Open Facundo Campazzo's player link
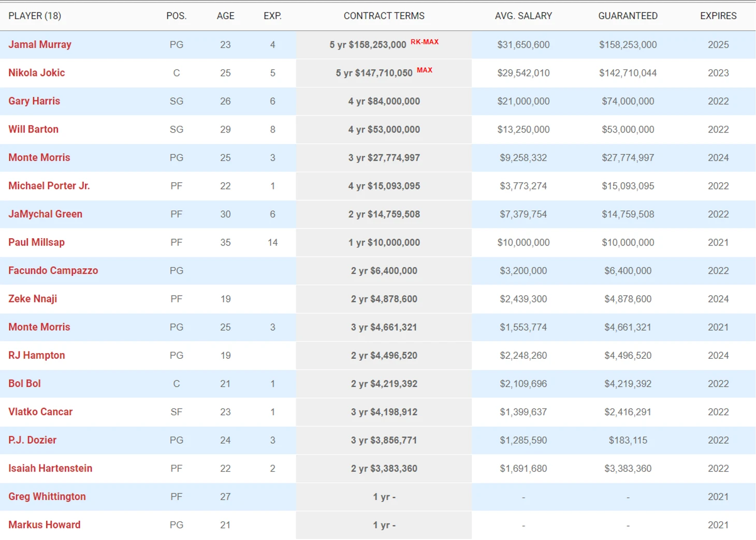 [53, 270]
